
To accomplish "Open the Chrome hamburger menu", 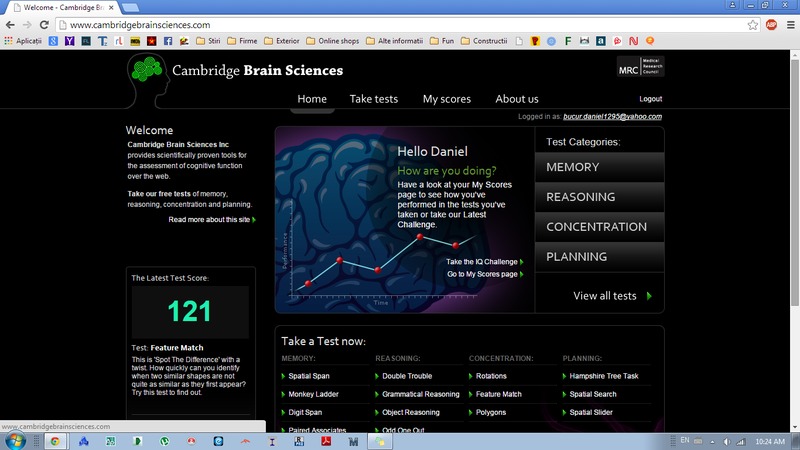I will [790, 24].
